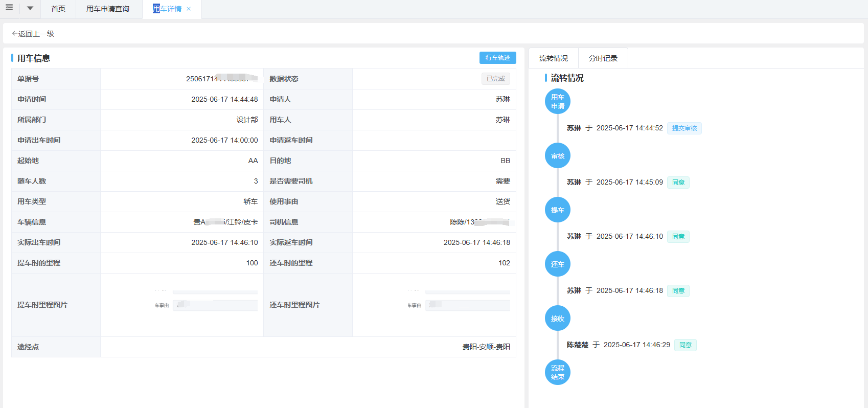868x408 pixels.
Task: Click the 已完成 status badge
Action: pos(495,79)
